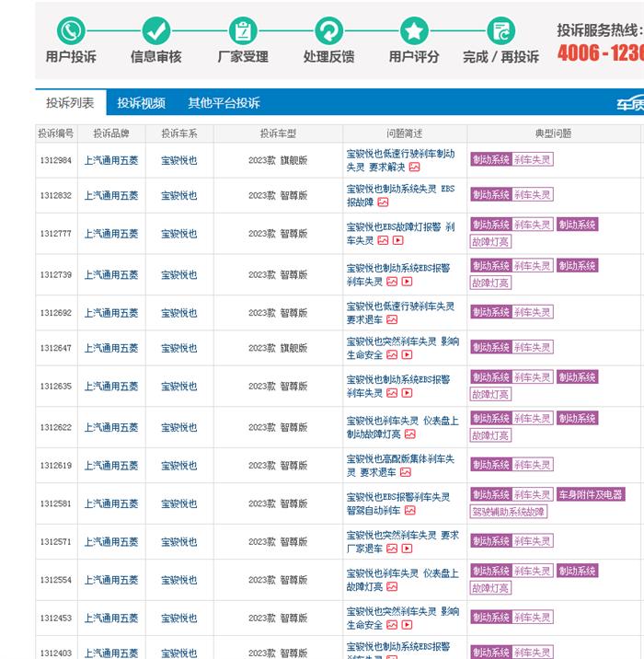
Task: Click 制动系统 tag in row 1312984
Action: [x=491, y=160]
